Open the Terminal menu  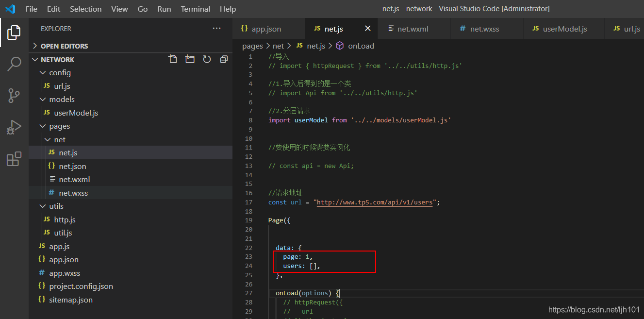click(x=197, y=9)
